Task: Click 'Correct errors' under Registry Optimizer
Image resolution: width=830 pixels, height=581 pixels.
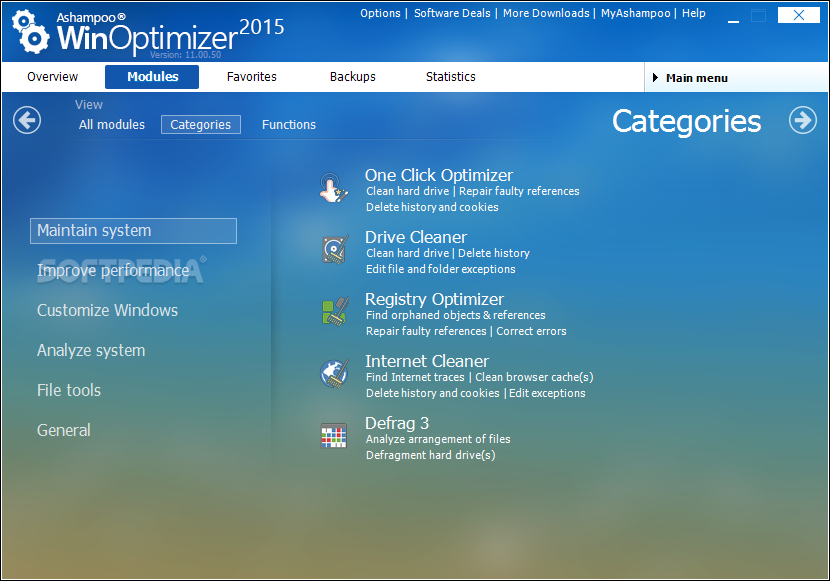Action: pos(531,331)
